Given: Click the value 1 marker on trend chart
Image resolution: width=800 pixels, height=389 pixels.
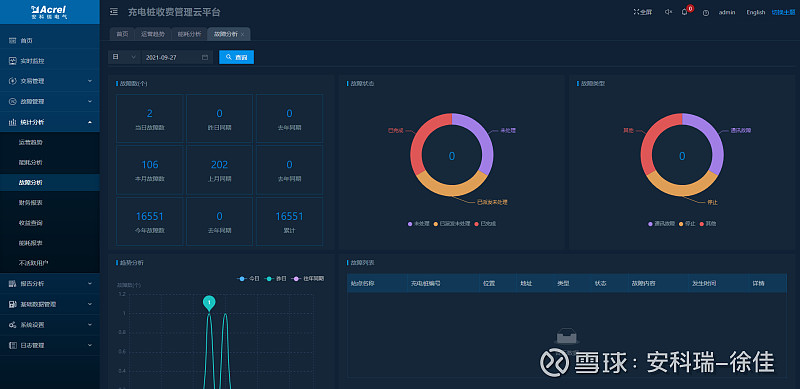Looking at the screenshot, I should pos(209,303).
